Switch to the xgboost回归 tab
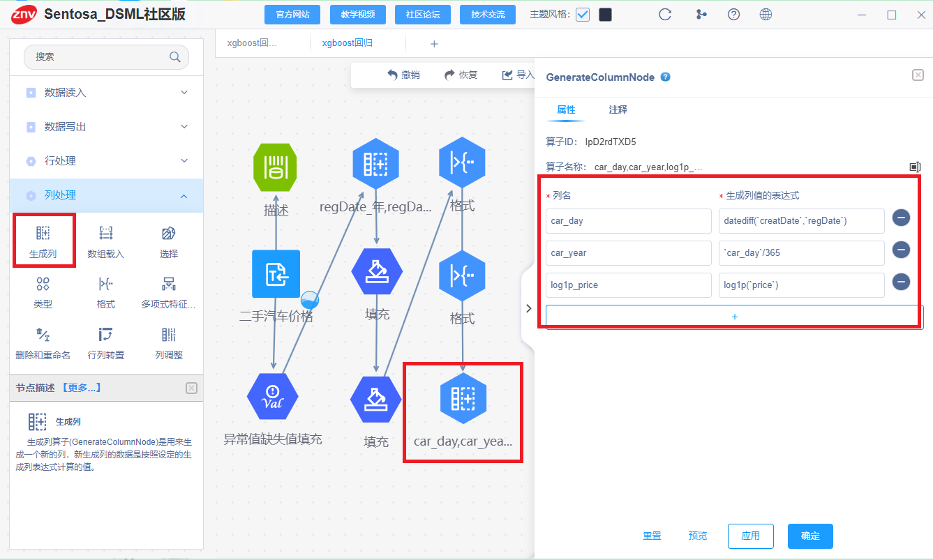933x560 pixels. 348,43
